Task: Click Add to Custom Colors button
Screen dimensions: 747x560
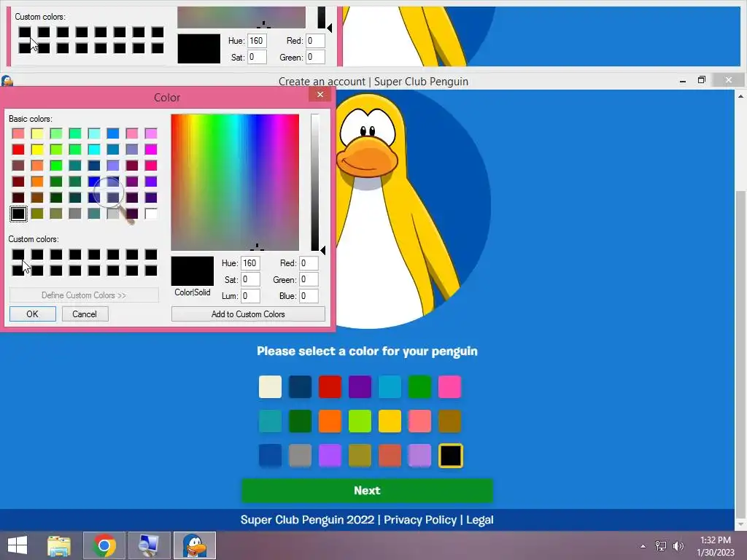Action: (248, 314)
